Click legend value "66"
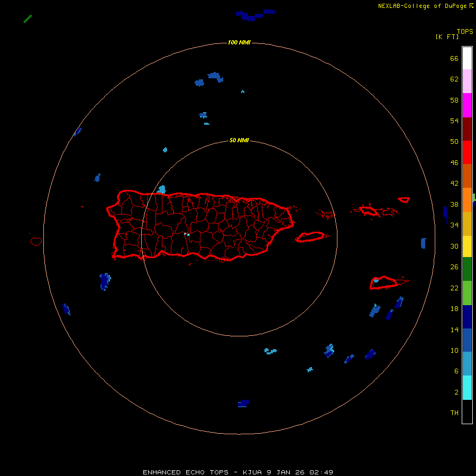 (454, 58)
